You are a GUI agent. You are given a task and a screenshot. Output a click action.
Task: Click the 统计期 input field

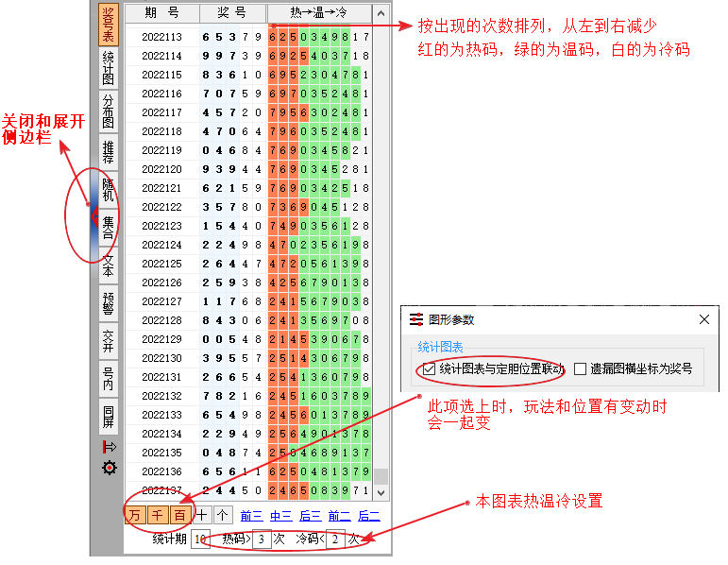[x=200, y=539]
